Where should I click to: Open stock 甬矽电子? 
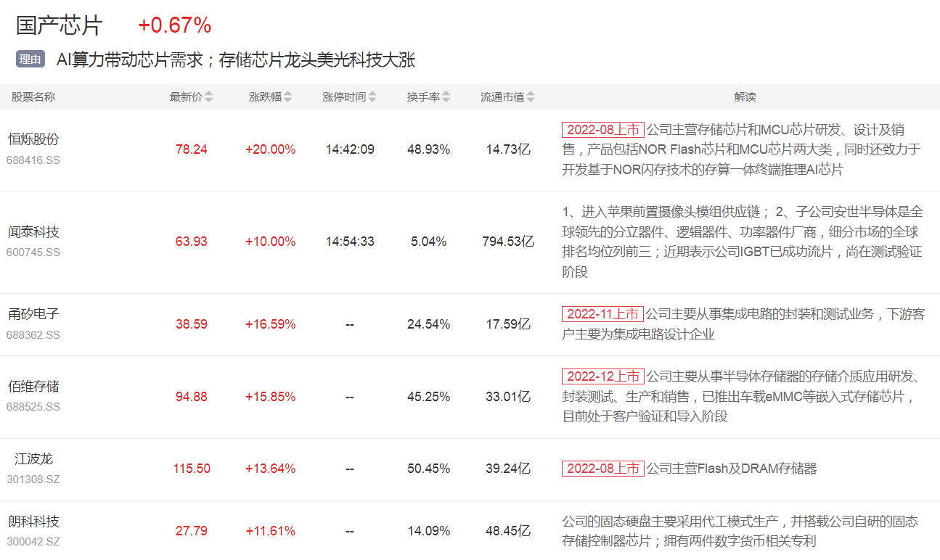coord(33,314)
